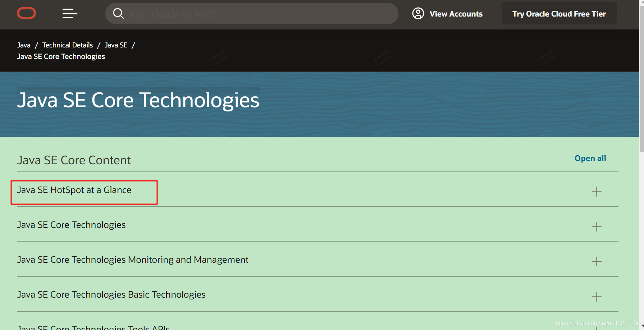Click Java SE Core Technologies accordion title

pos(71,225)
